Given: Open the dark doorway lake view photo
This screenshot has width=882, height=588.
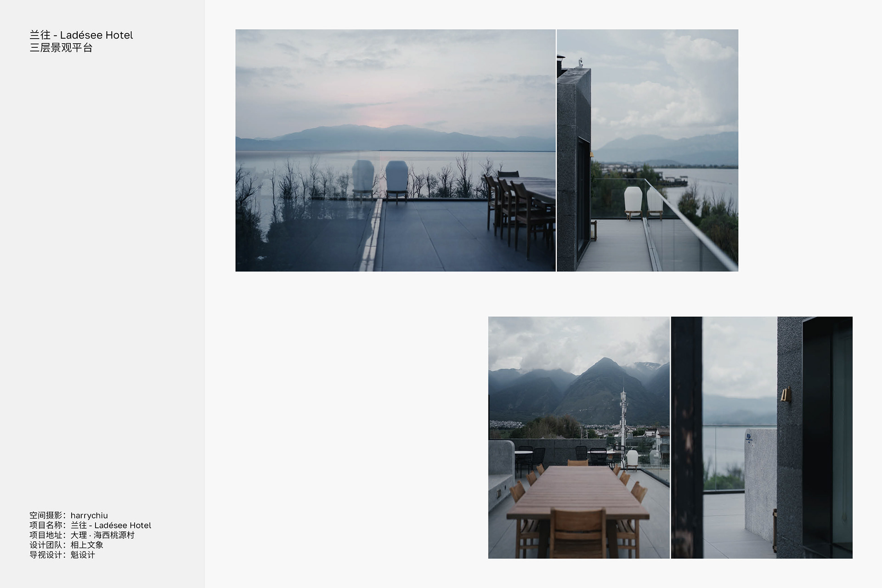Looking at the screenshot, I should tap(762, 437).
